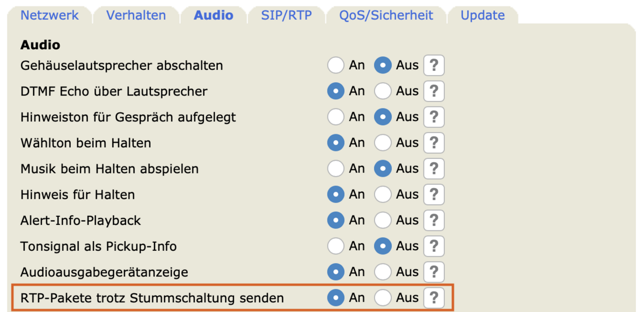Open the Update tab
The width and height of the screenshot is (644, 312).
(482, 15)
